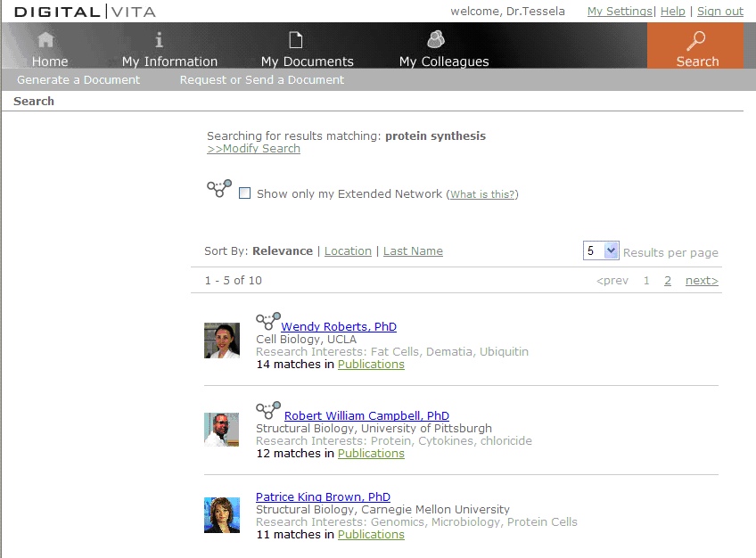Sign out of Digital Vita
The image size is (756, 558).
(720, 12)
